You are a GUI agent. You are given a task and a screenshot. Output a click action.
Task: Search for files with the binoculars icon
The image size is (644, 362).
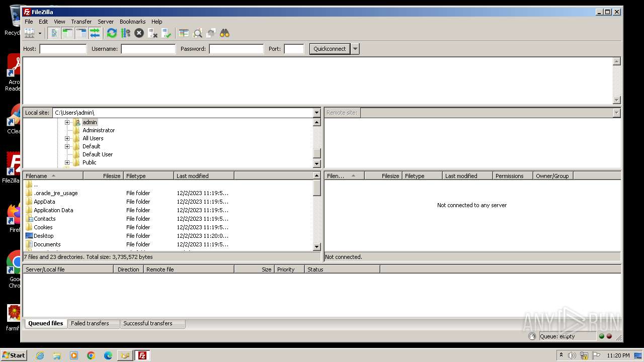pos(224,33)
